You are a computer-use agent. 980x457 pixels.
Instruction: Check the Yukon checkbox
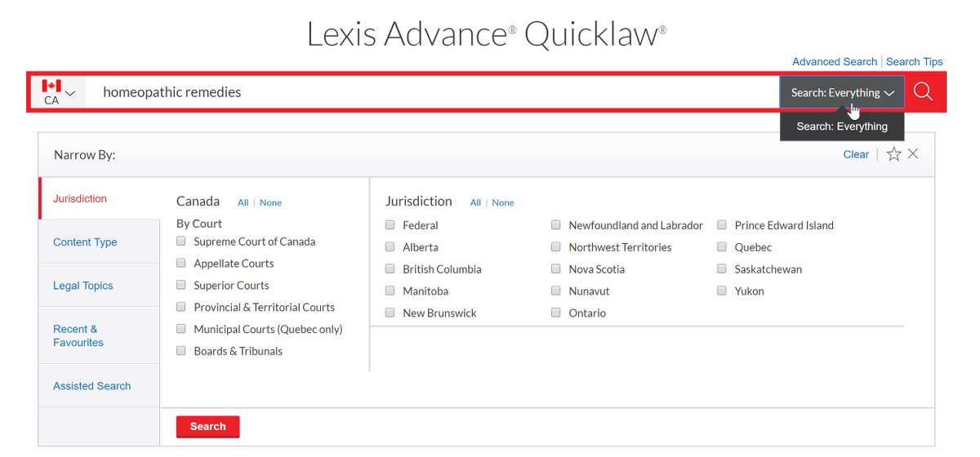pyautogui.click(x=721, y=291)
